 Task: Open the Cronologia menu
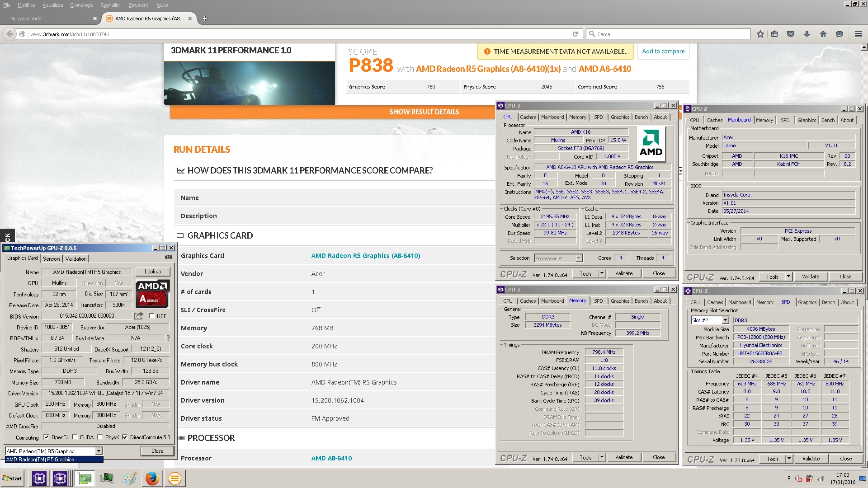[x=81, y=5]
